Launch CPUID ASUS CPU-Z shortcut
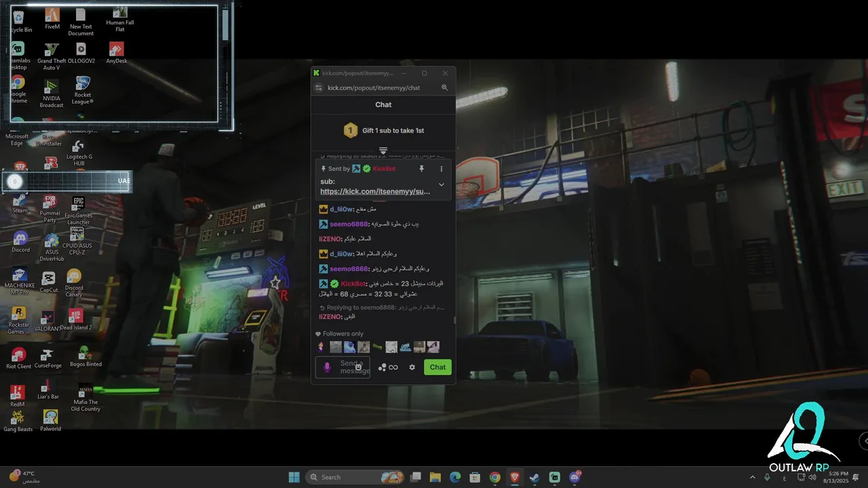Viewport: 868px width, 488px height. pyautogui.click(x=77, y=242)
